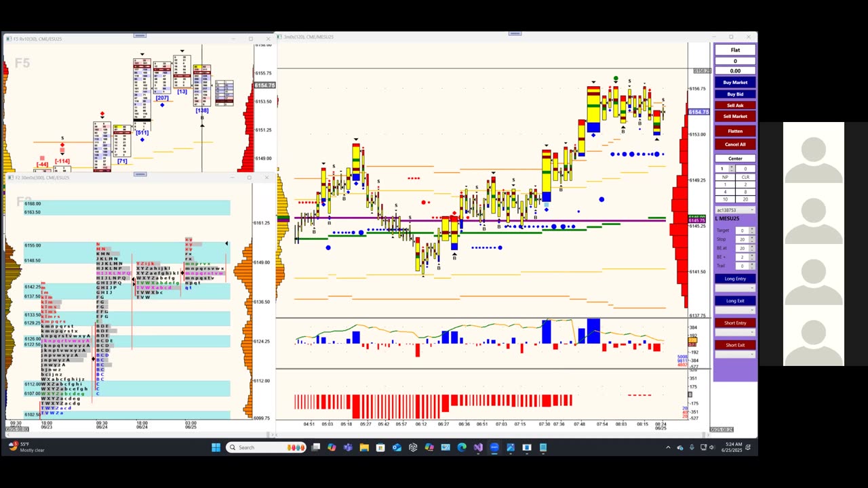Open Microsoft Teams from the taskbar

click(348, 447)
